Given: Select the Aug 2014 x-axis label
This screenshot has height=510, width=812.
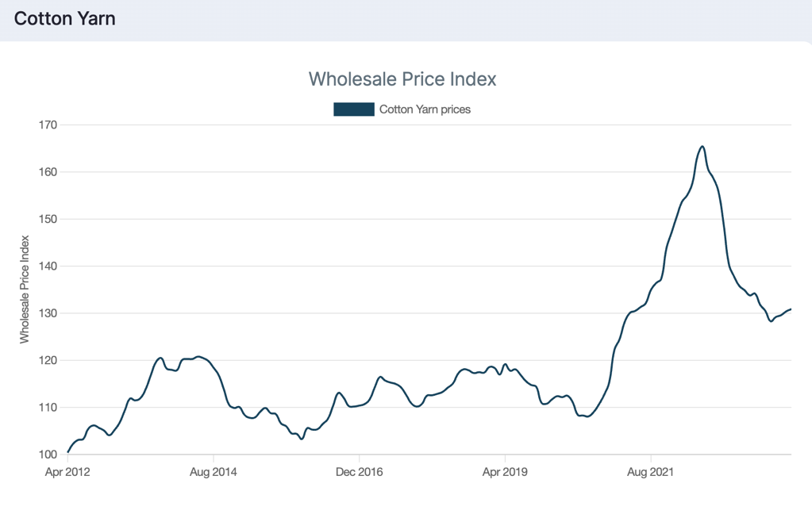Looking at the screenshot, I should (214, 473).
